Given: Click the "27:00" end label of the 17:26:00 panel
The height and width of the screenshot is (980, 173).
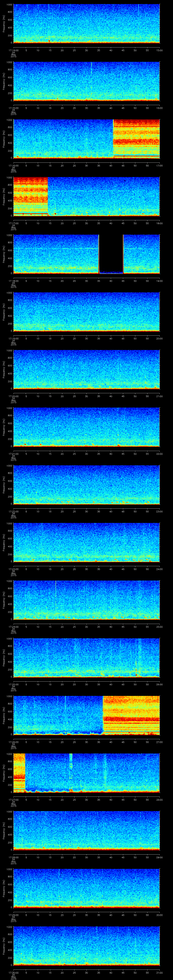Looking at the screenshot, I should pyautogui.click(x=159, y=742).
